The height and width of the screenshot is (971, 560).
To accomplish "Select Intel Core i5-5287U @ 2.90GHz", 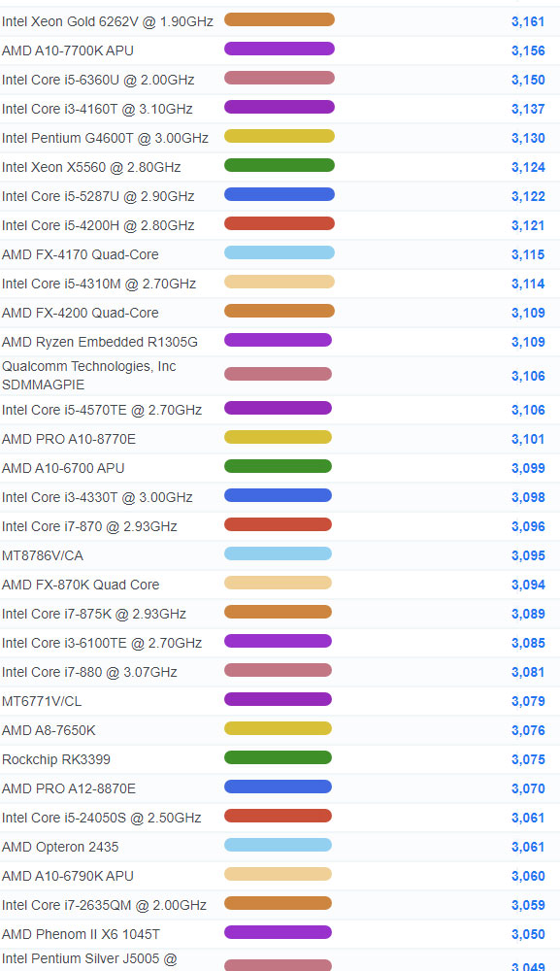I will pyautogui.click(x=98, y=196).
